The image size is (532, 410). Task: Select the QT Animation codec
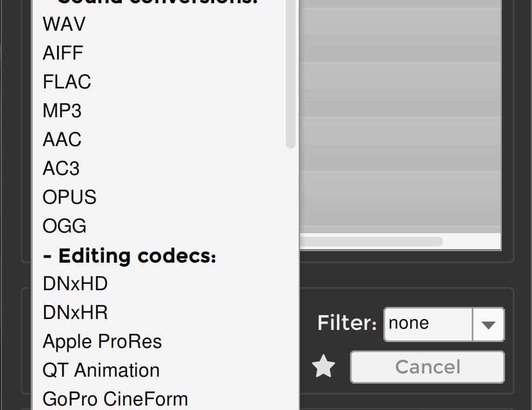point(101,370)
